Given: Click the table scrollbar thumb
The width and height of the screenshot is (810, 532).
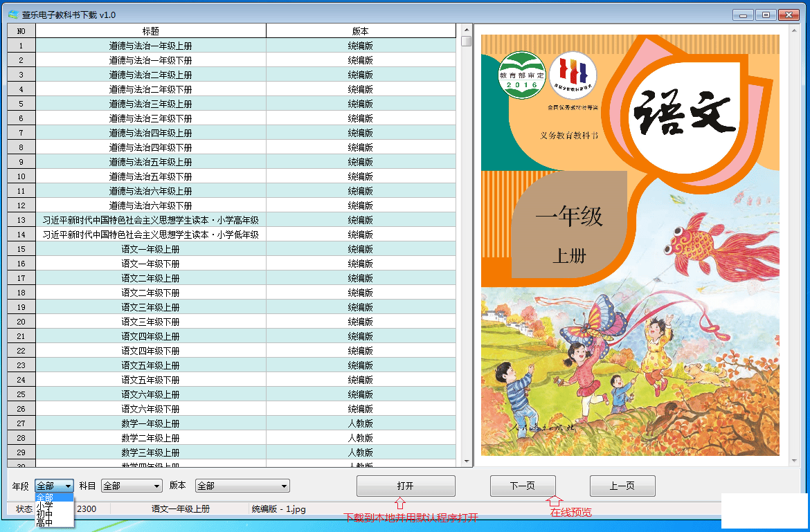Looking at the screenshot, I should point(467,42).
